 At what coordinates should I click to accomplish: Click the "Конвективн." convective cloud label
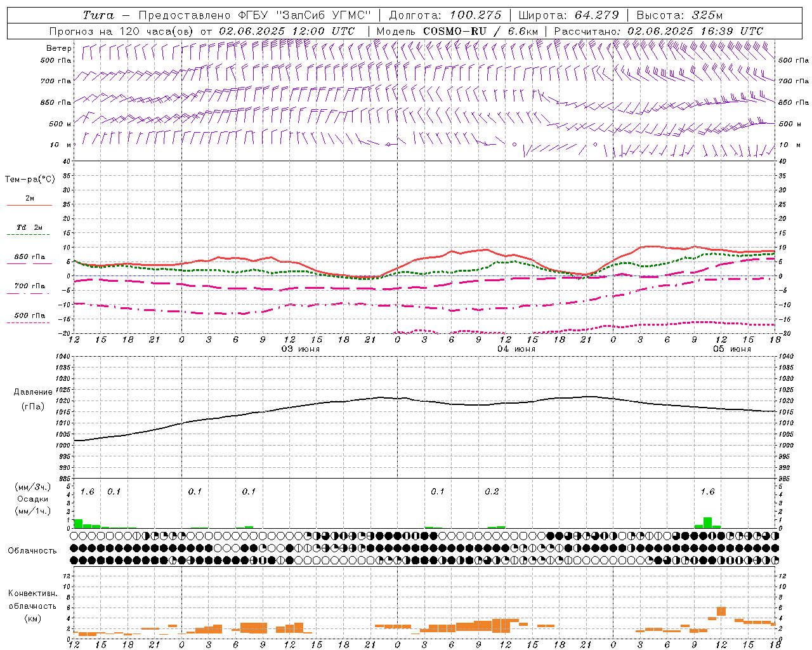32,594
